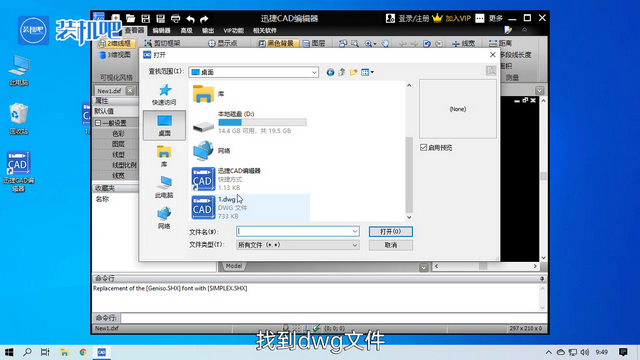The height and width of the screenshot is (360, 640).
Task: Open File Explorer from taskbar
Action: 64,352
